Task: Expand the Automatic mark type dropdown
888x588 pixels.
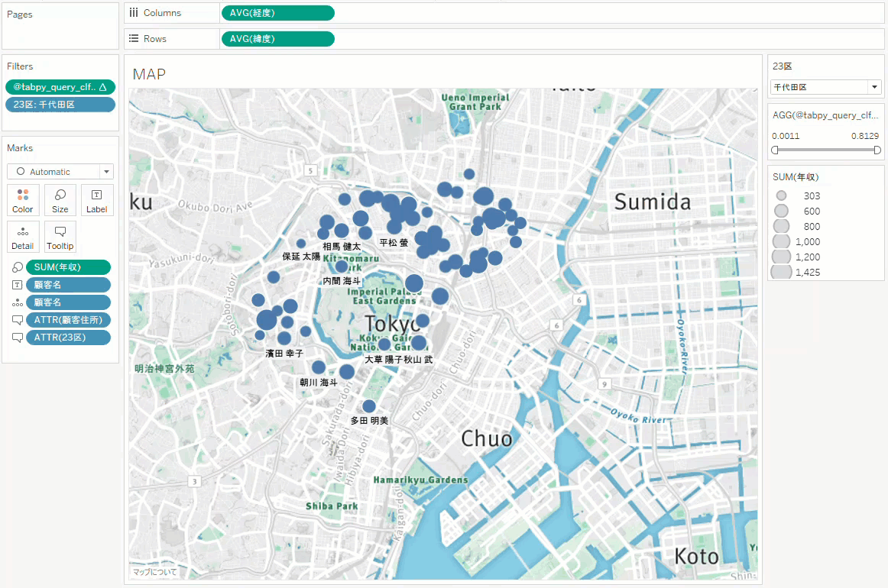Action: click(106, 172)
